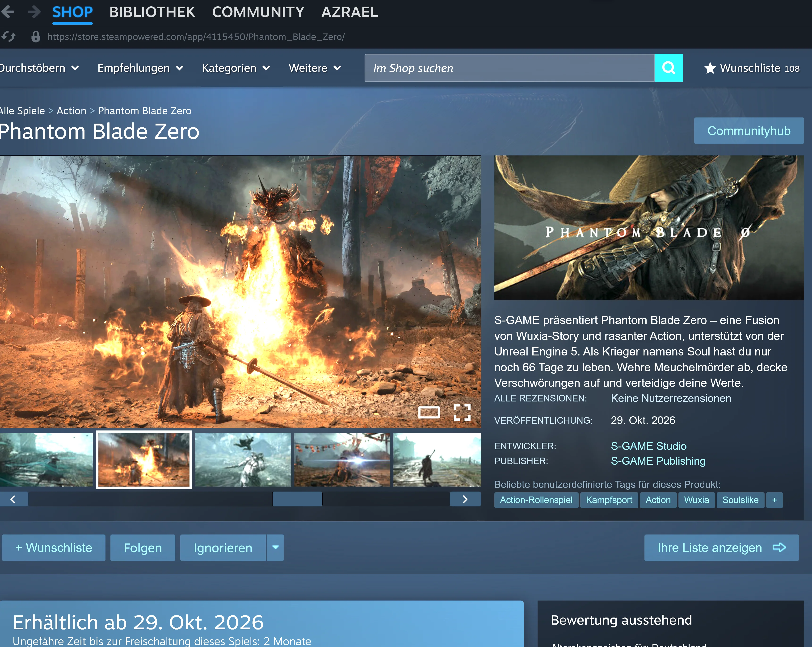Open the S-GAME Studio developer link
Viewport: 812px width, 647px height.
[648, 446]
